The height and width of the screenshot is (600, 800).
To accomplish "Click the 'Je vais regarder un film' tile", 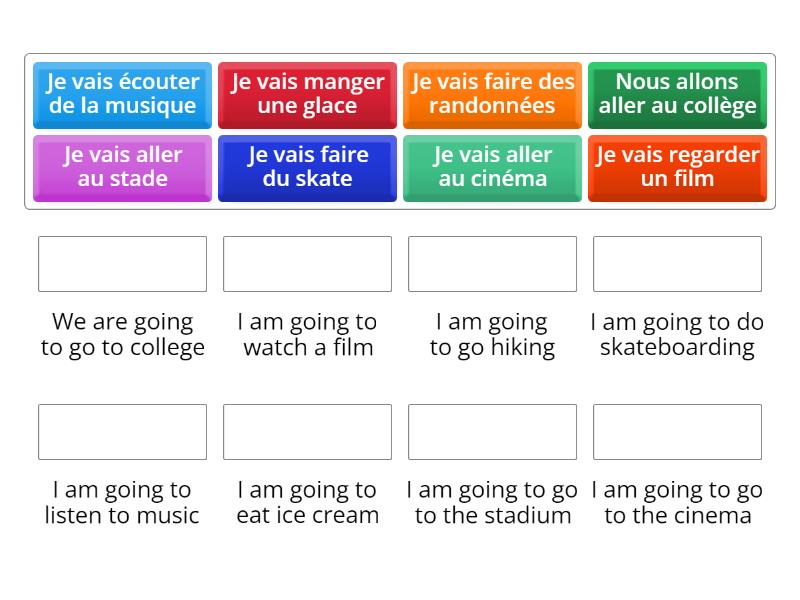I will coord(677,167).
